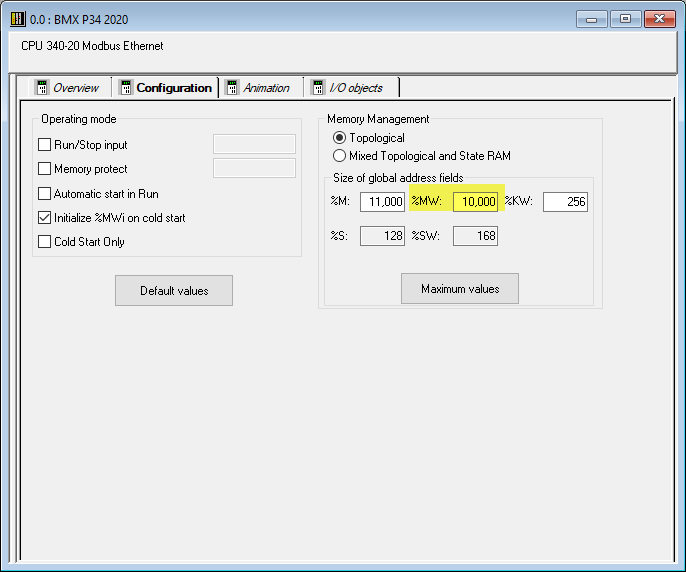
Task: Click the Operating mode group label
Action: click(x=79, y=119)
